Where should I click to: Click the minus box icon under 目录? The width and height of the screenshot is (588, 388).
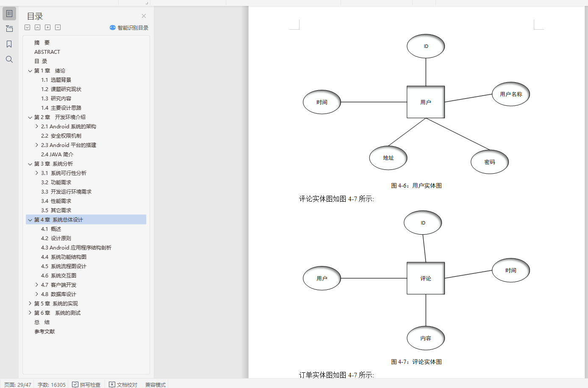(58, 28)
